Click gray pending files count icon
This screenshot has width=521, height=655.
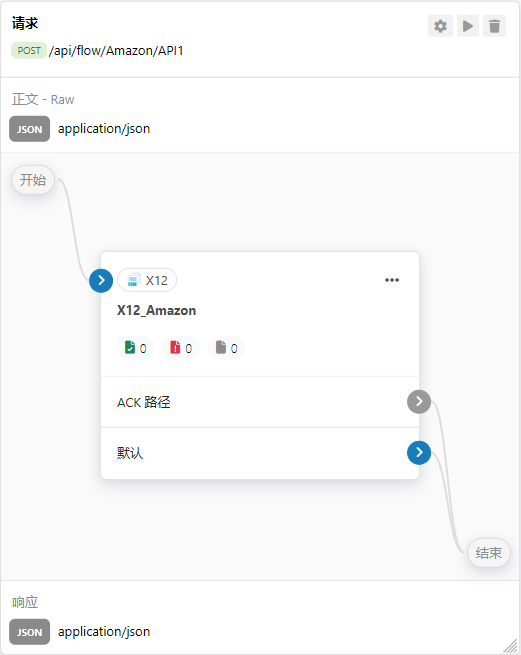tap(221, 347)
